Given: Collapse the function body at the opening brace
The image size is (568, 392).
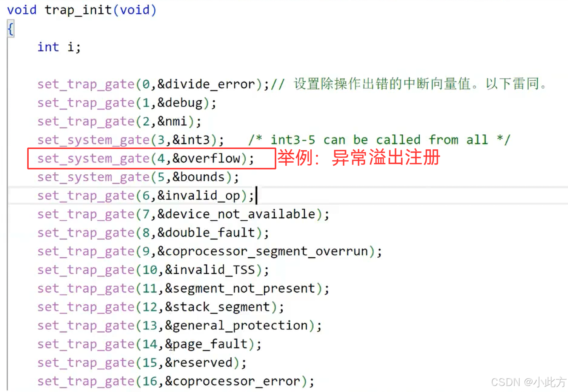Looking at the screenshot, I should [x=11, y=29].
